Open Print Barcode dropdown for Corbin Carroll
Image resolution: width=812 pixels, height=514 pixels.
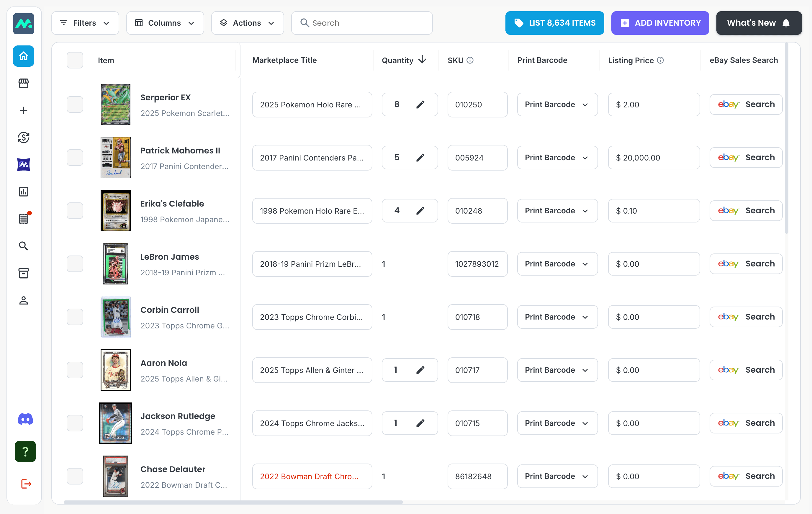tap(557, 317)
